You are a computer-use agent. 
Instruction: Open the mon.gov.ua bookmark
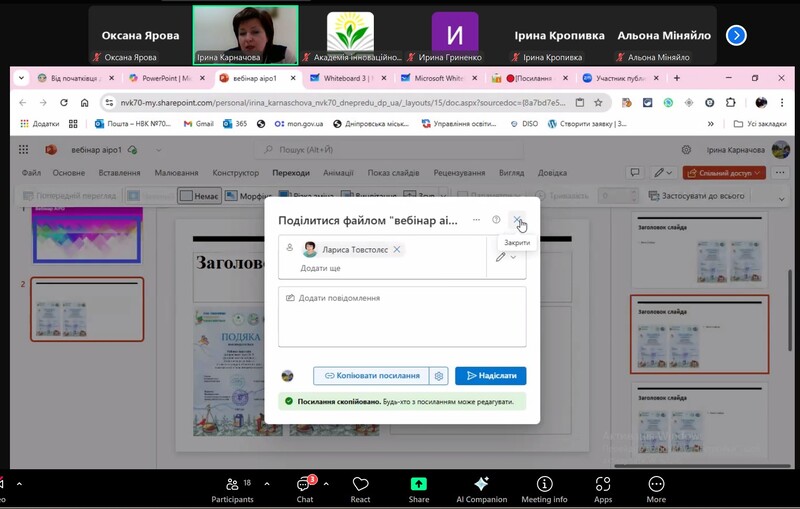point(299,123)
